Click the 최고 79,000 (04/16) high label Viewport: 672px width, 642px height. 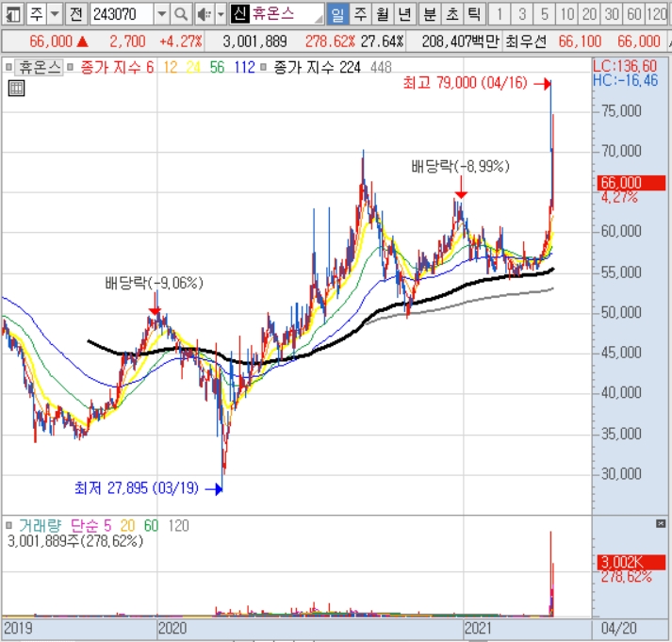[465, 82]
